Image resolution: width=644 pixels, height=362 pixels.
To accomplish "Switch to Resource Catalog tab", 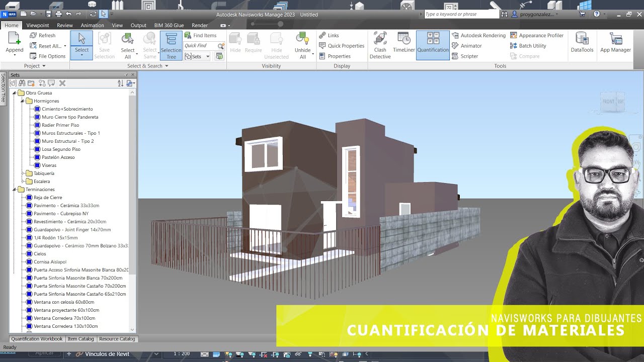I will (117, 339).
